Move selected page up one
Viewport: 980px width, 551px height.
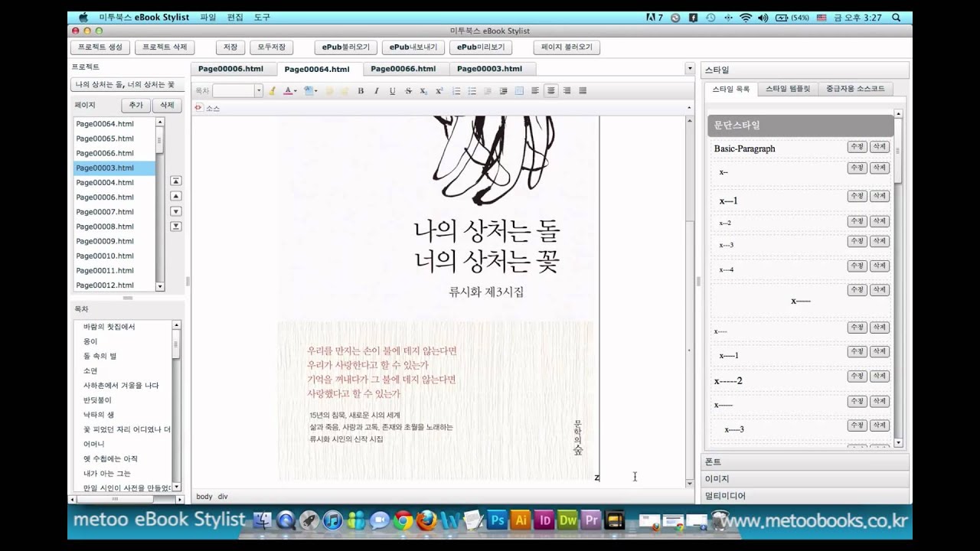[175, 197]
